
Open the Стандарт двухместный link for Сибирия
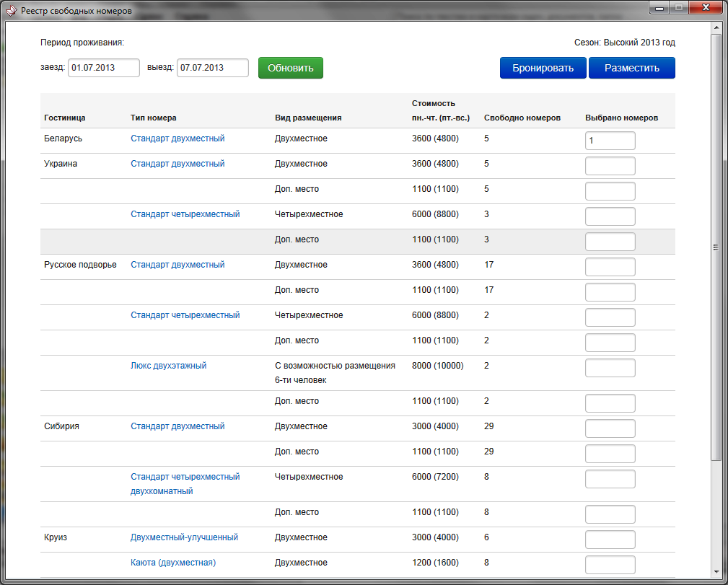pos(177,426)
